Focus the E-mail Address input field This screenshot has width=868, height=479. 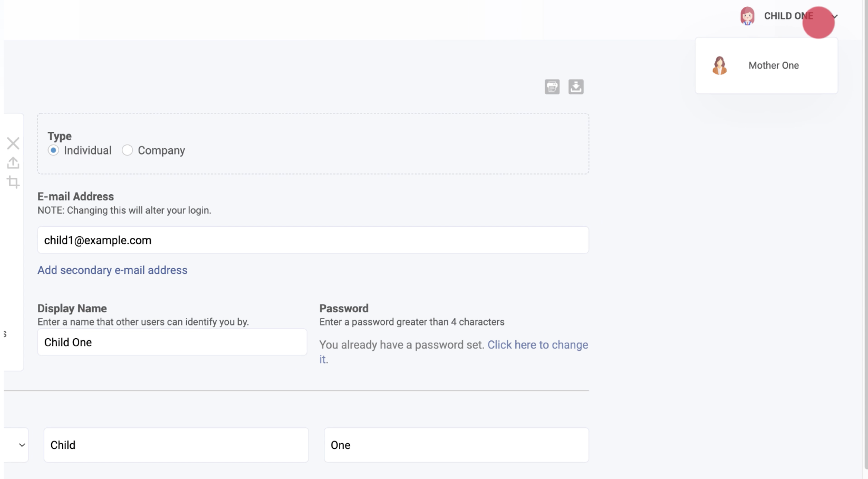pos(313,241)
